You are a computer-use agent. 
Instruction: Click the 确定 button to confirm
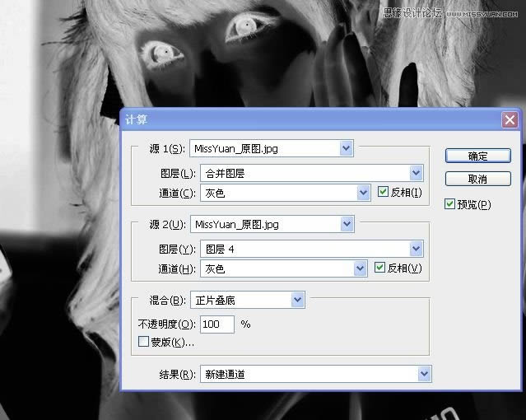tap(477, 156)
